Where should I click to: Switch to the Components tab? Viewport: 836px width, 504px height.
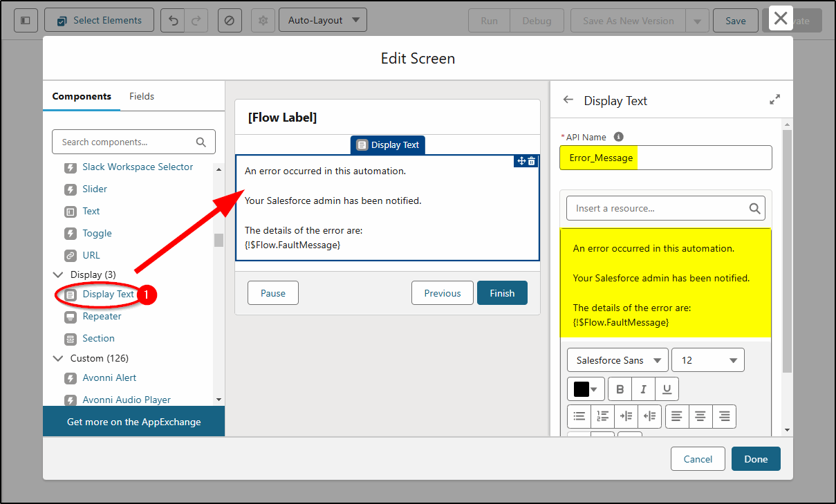coord(81,96)
